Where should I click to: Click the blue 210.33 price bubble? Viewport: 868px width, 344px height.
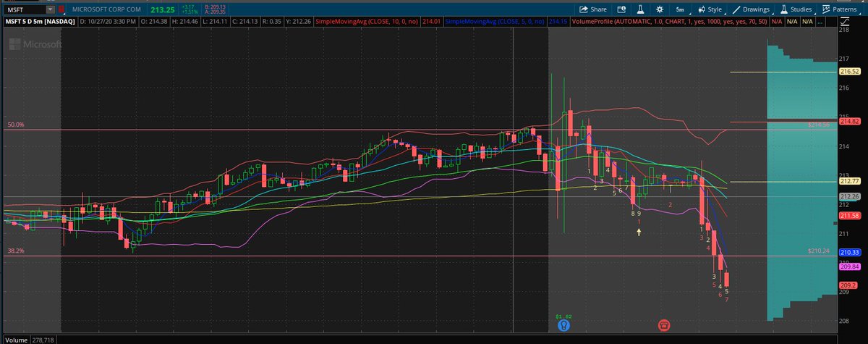point(849,252)
